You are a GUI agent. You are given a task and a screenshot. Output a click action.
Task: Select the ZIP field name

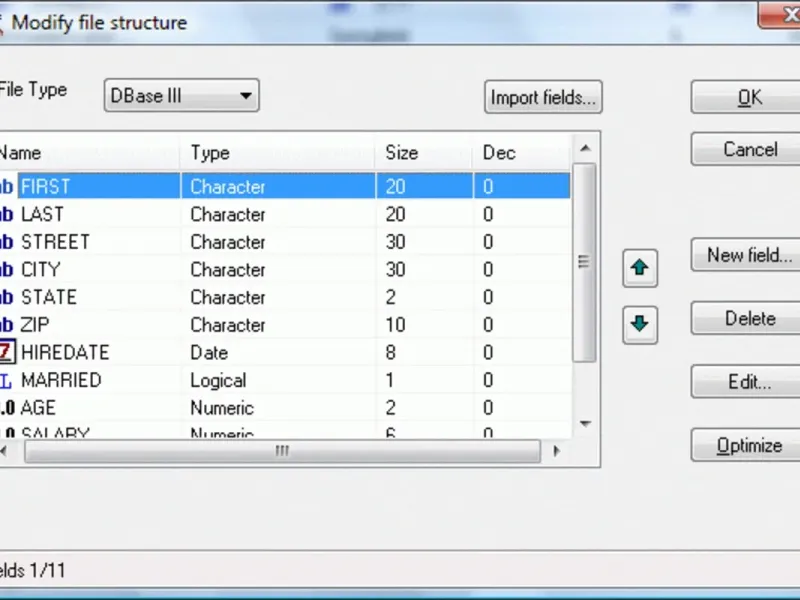tap(35, 324)
